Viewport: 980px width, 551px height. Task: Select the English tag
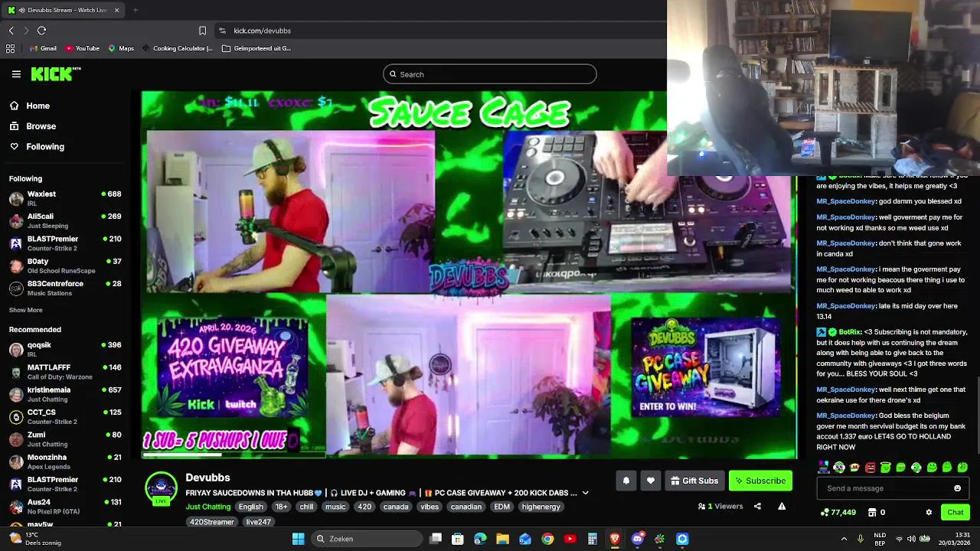click(250, 507)
